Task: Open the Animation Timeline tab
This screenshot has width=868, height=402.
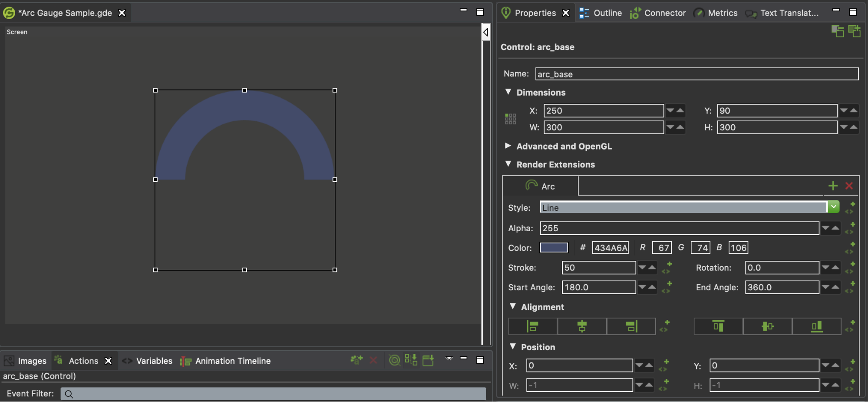Action: point(225,361)
